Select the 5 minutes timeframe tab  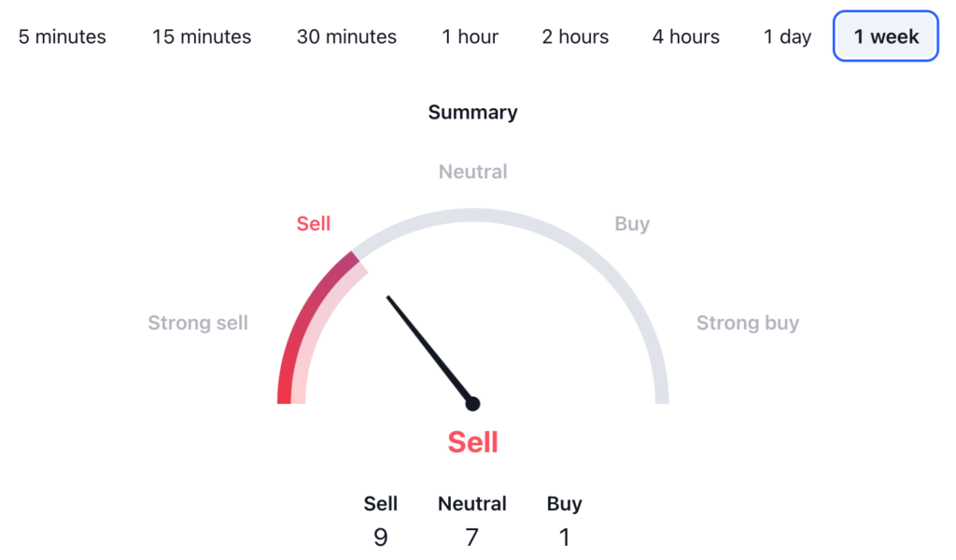(x=63, y=37)
